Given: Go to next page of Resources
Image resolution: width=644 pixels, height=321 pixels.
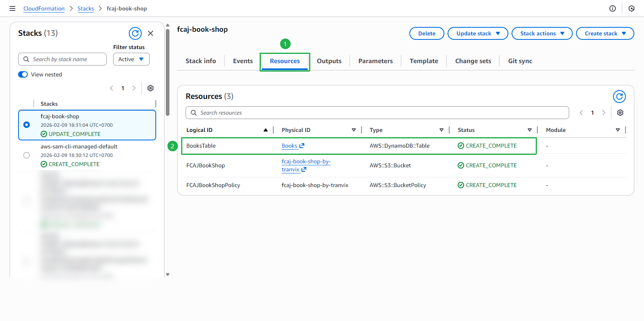Looking at the screenshot, I should 604,113.
